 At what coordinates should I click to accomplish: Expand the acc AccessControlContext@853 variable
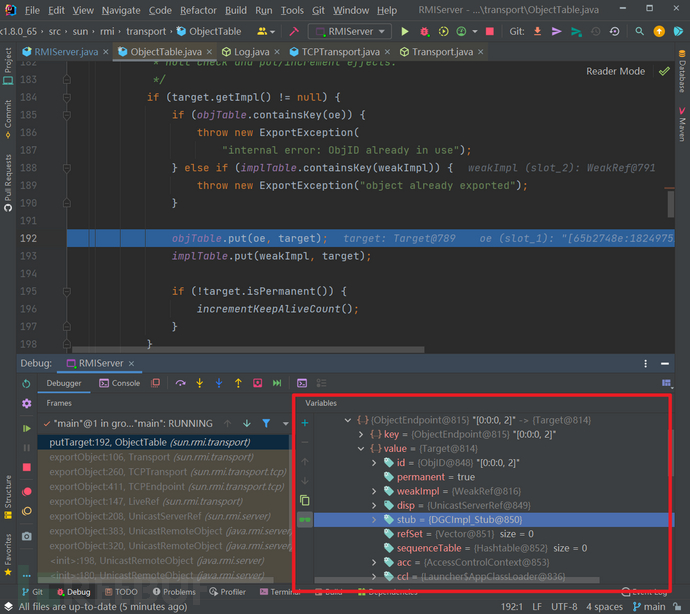(x=374, y=562)
